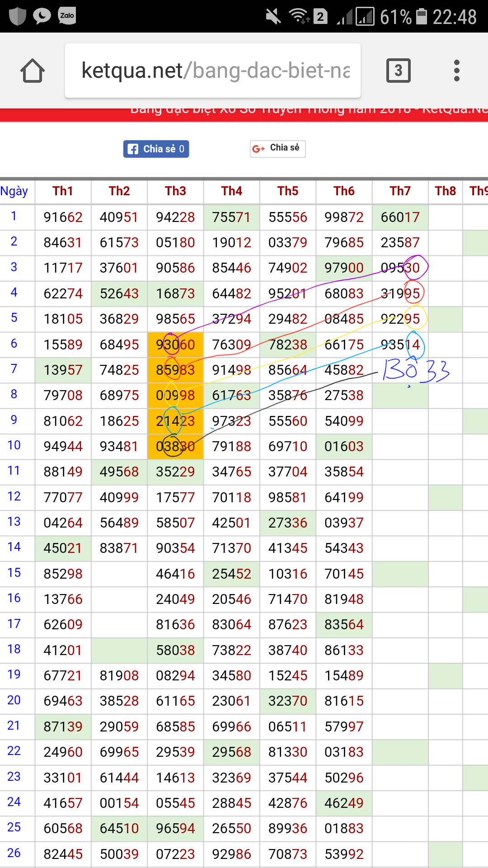
Task: Tap the browser home icon
Action: pyautogui.click(x=33, y=71)
